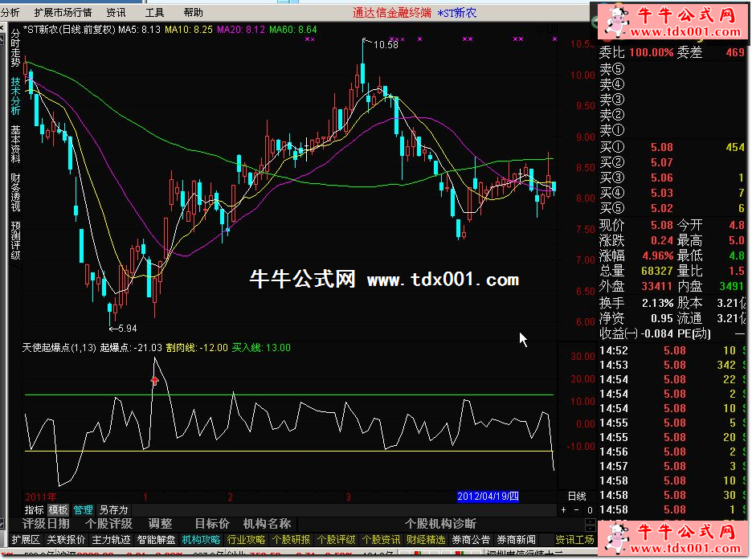Click the *ST新农 stock name in title
Image resolution: width=752 pixels, height=560 pixels.
[457, 13]
